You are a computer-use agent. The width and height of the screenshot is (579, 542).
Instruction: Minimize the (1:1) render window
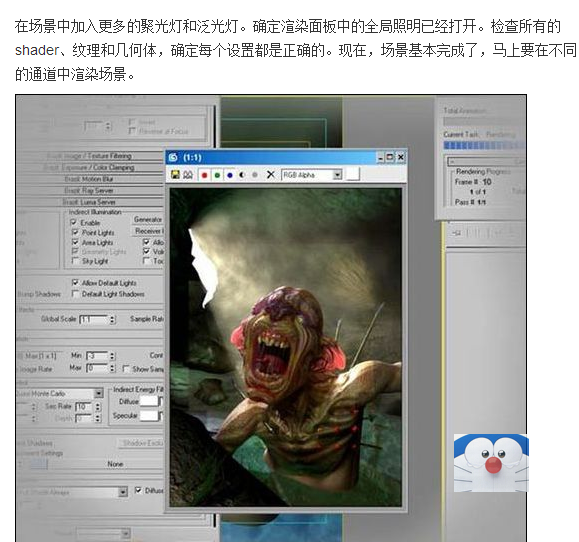[380, 158]
